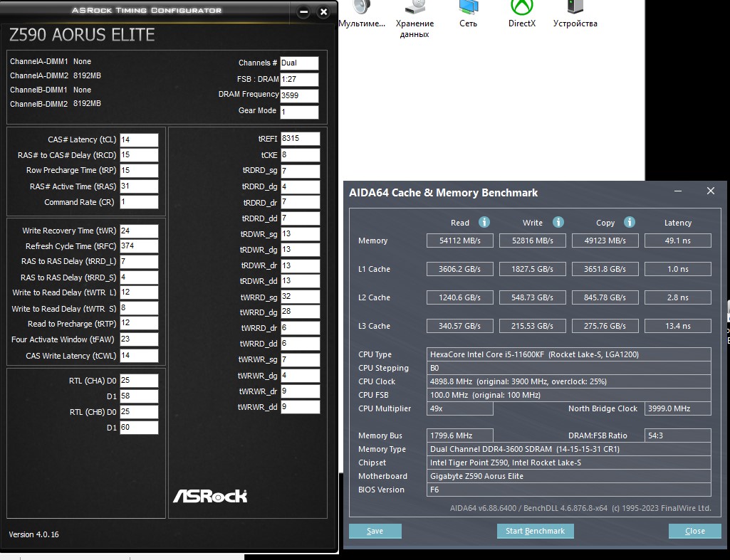Click the L3 Cache Copy value 275.76 GB/s
This screenshot has width=730, height=560.
pos(605,326)
